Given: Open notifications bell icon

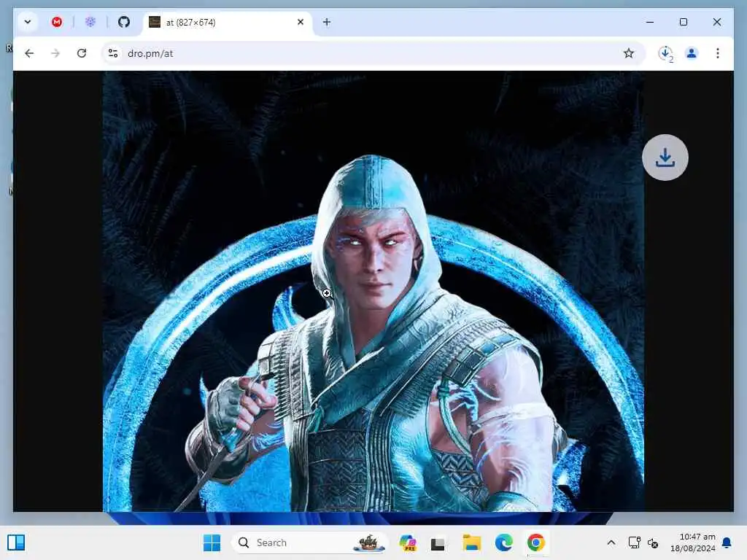Looking at the screenshot, I should coord(727,542).
